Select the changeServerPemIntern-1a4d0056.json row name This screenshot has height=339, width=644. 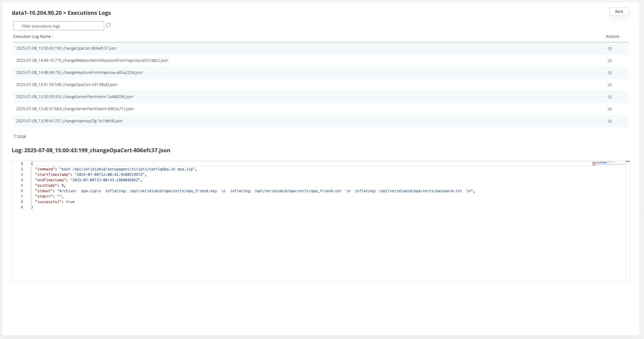click(x=75, y=97)
